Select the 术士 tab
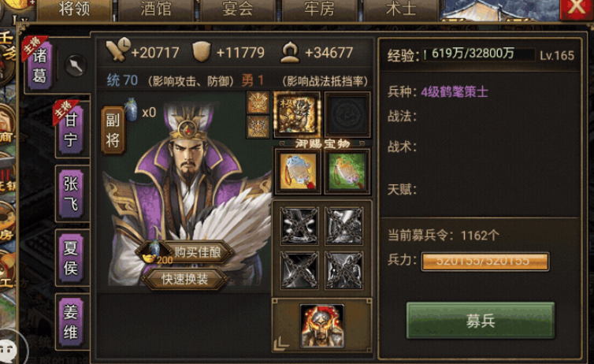This screenshot has height=364, width=594. tap(401, 9)
